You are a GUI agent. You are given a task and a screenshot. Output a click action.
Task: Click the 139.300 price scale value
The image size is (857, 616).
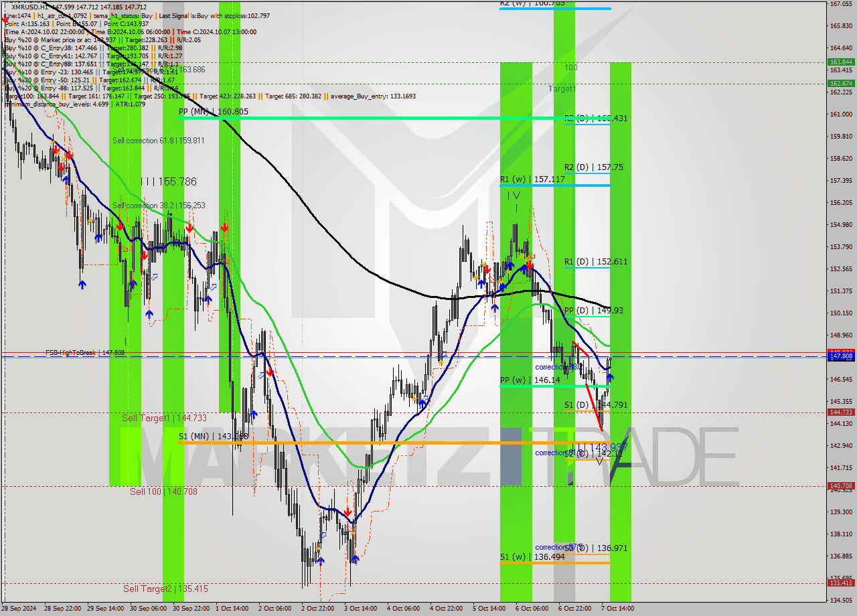[x=841, y=512]
